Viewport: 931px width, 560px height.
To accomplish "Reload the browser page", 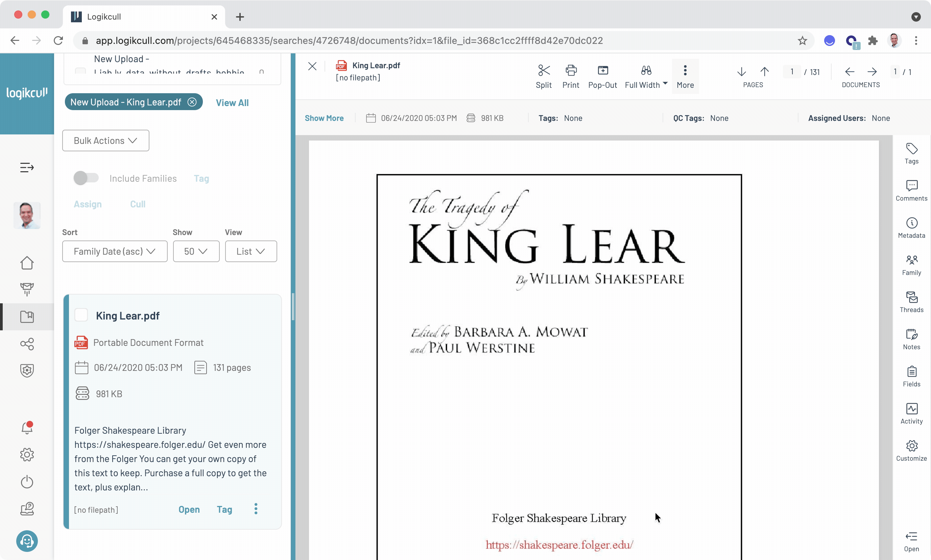I will coord(58,41).
